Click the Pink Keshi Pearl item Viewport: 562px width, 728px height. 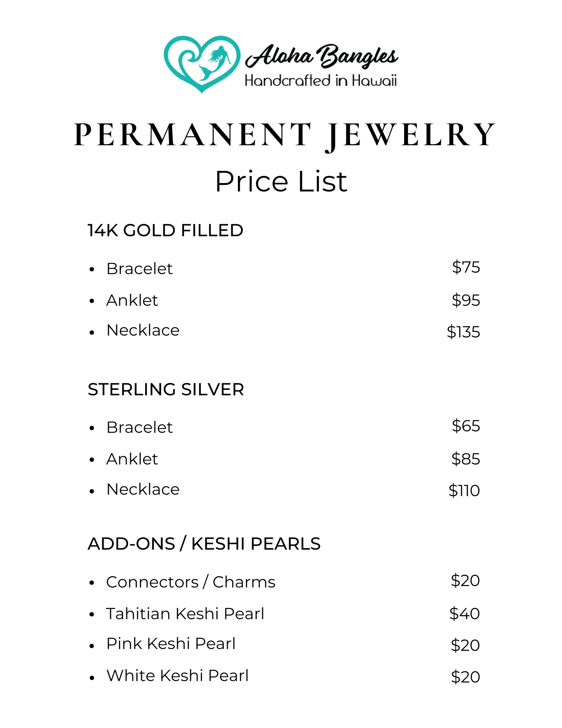pos(171,644)
